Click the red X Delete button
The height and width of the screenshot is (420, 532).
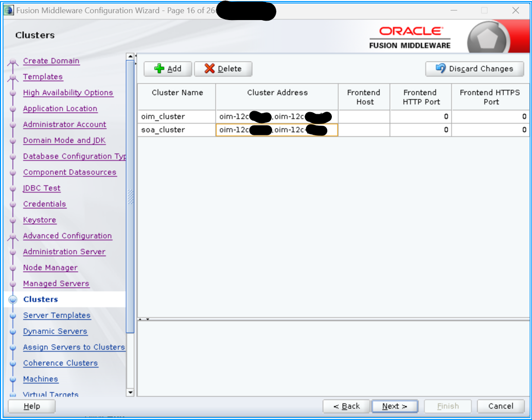coord(223,69)
